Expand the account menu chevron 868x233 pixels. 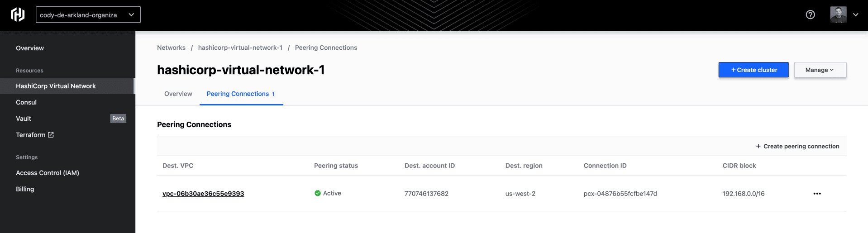(855, 15)
